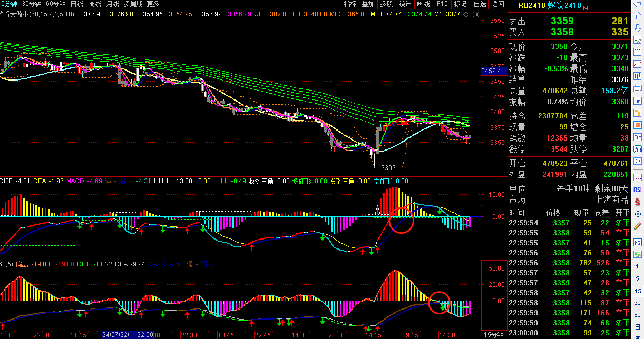
Task: Click the F10 info icon in right sidebar
Action: click(x=638, y=101)
